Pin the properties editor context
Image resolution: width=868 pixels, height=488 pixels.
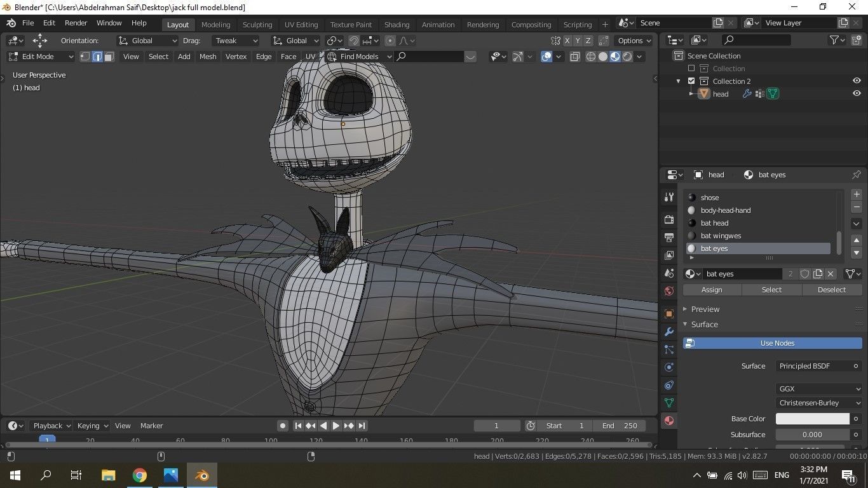856,175
